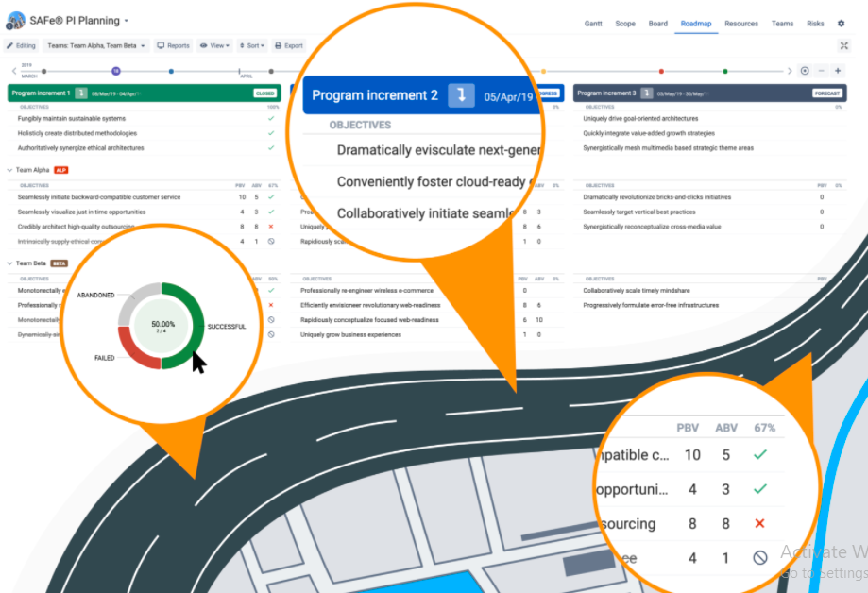Open the View eye dropdown
Image resolution: width=868 pixels, height=593 pixels.
coord(214,46)
